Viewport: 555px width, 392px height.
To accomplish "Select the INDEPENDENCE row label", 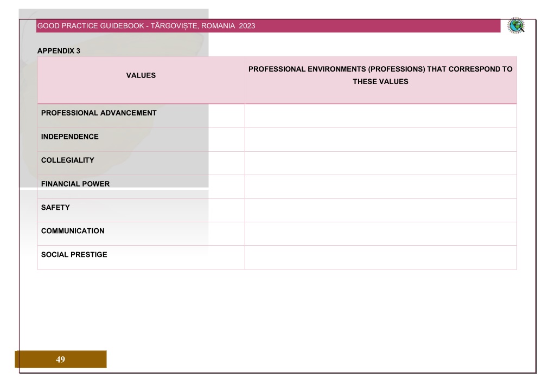I will pyautogui.click(x=70, y=137).
